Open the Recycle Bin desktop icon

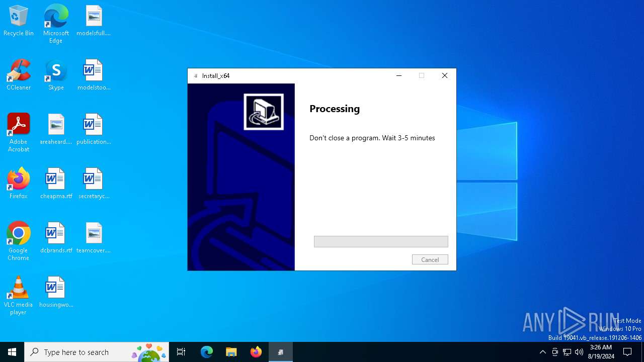(19, 21)
